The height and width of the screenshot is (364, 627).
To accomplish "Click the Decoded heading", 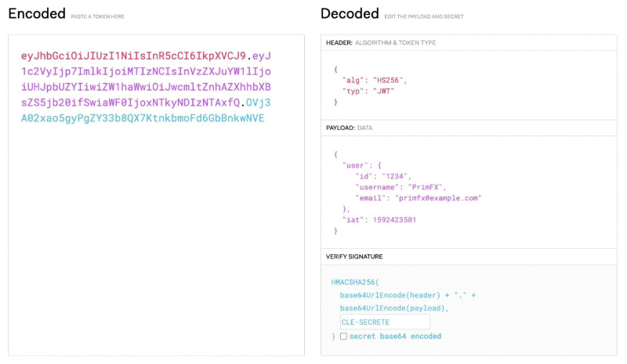I will click(349, 13).
